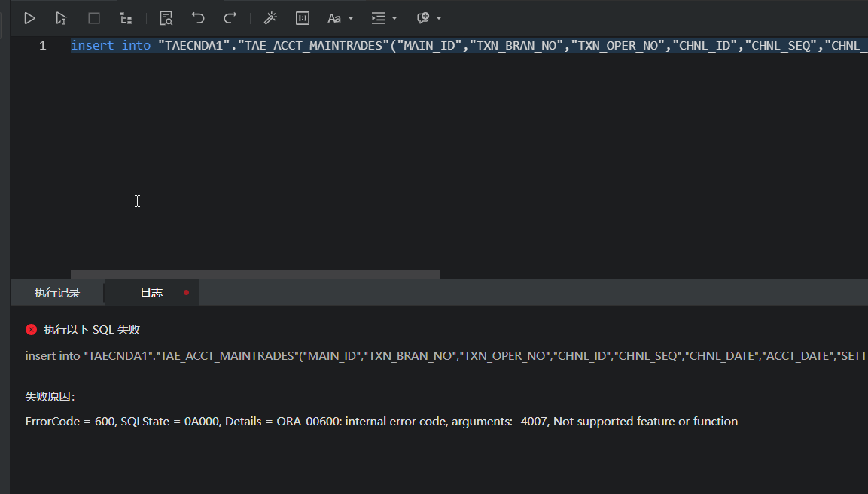Format SQL with the magic wand
868x494 pixels.
click(270, 18)
